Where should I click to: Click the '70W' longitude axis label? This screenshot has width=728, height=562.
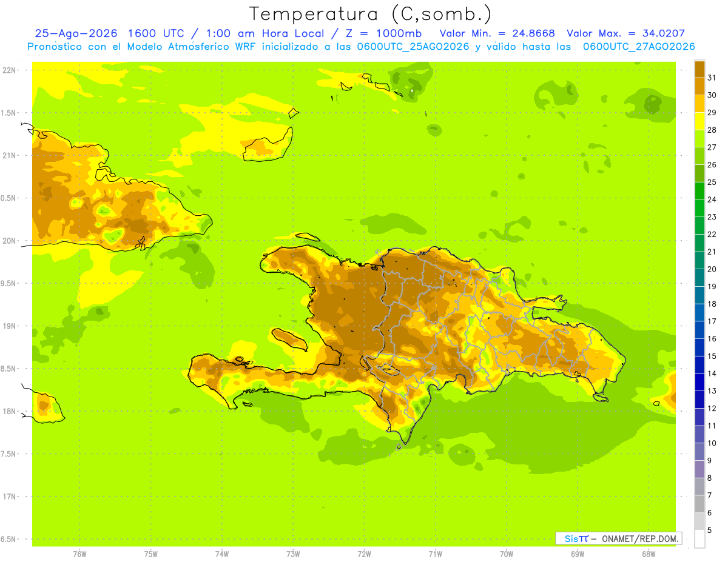pos(507,554)
